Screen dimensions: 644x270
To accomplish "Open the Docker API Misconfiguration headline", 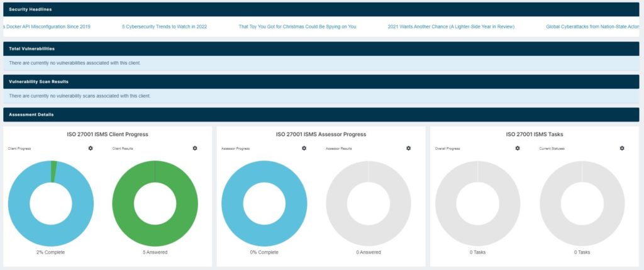I will pos(47,26).
